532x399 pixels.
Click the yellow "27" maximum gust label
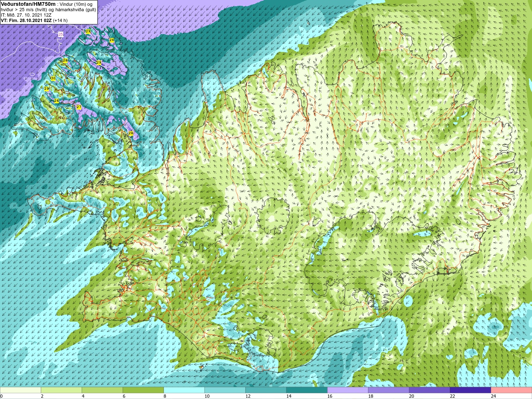(79, 107)
